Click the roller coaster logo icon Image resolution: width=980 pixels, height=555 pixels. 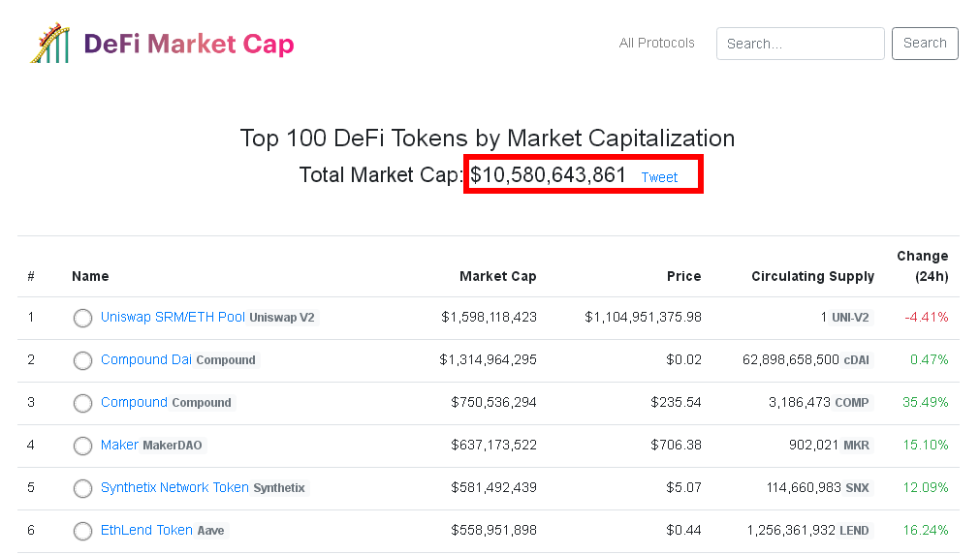coord(50,43)
